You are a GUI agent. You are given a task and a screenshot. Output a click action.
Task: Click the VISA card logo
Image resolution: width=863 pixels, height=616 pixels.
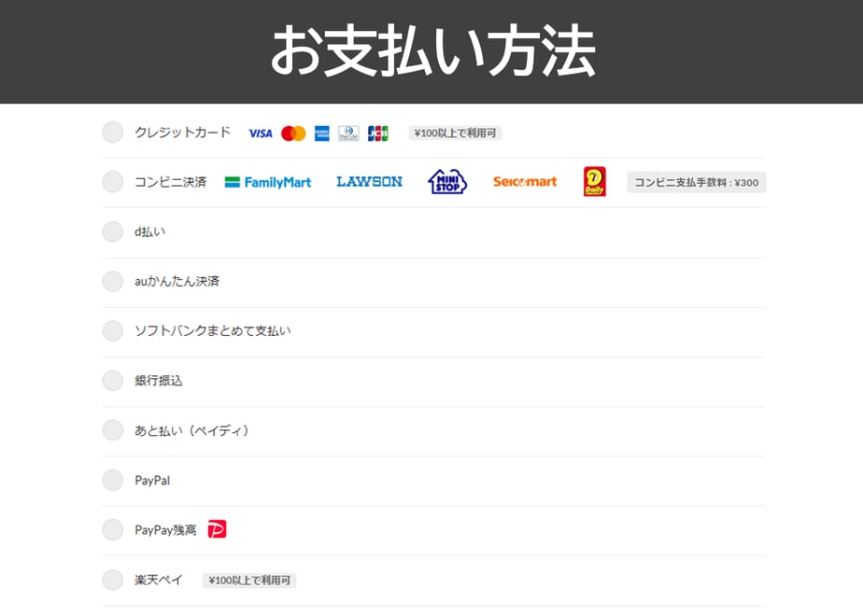[x=261, y=133]
